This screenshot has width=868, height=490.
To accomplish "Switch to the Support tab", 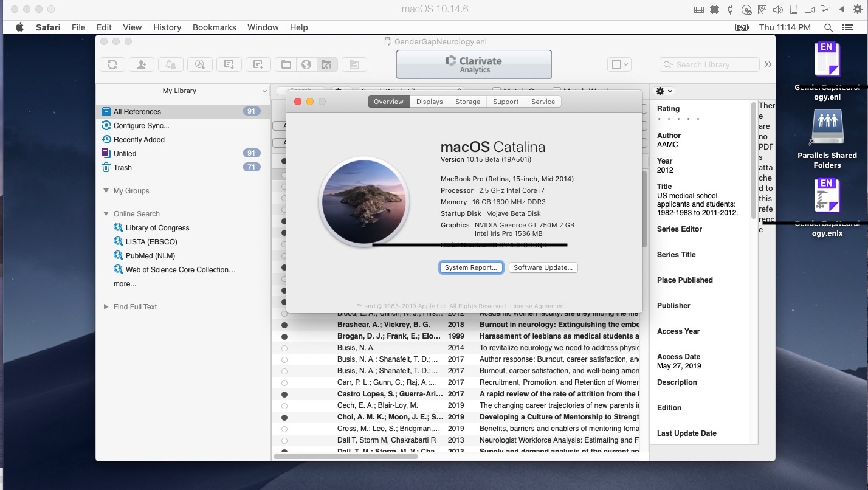I will [x=506, y=102].
